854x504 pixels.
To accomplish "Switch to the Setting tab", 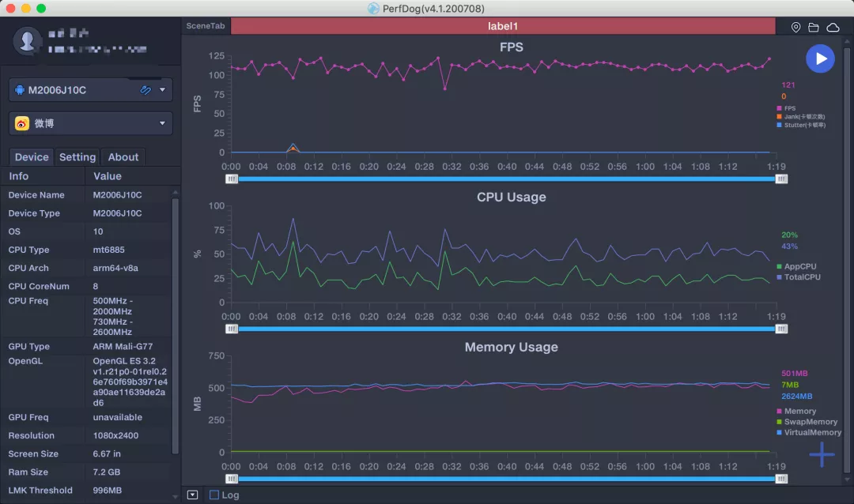I will tap(77, 157).
